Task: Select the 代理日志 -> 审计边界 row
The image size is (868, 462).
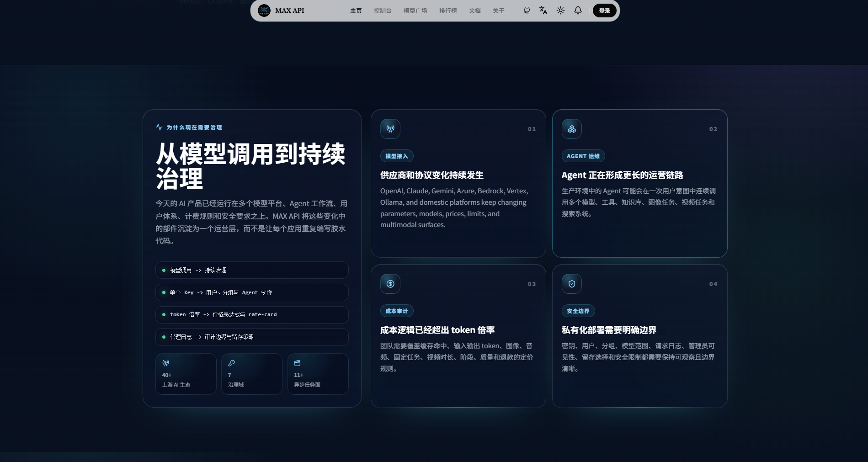Action: [x=252, y=337]
